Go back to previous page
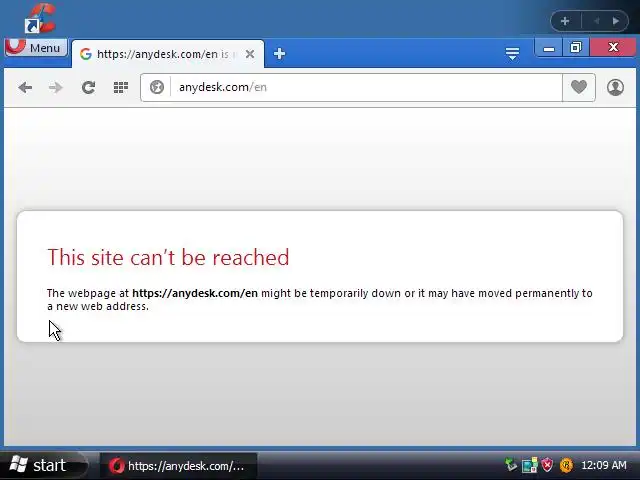The image size is (640, 480). coord(25,87)
